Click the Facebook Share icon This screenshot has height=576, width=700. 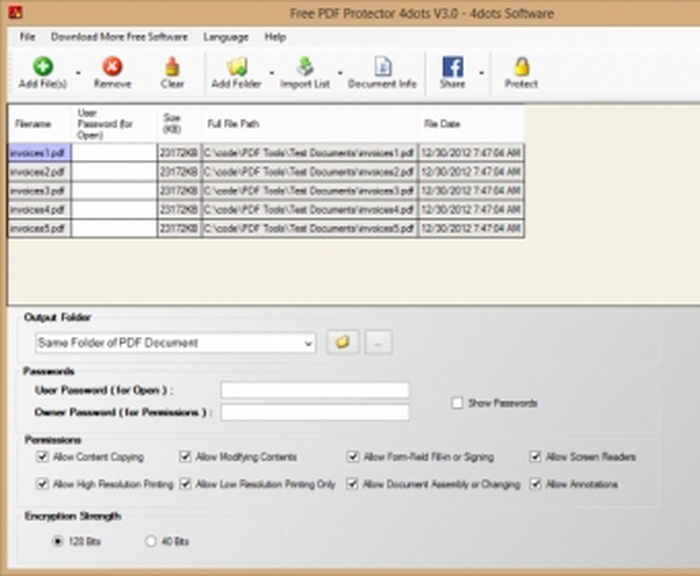click(452, 67)
